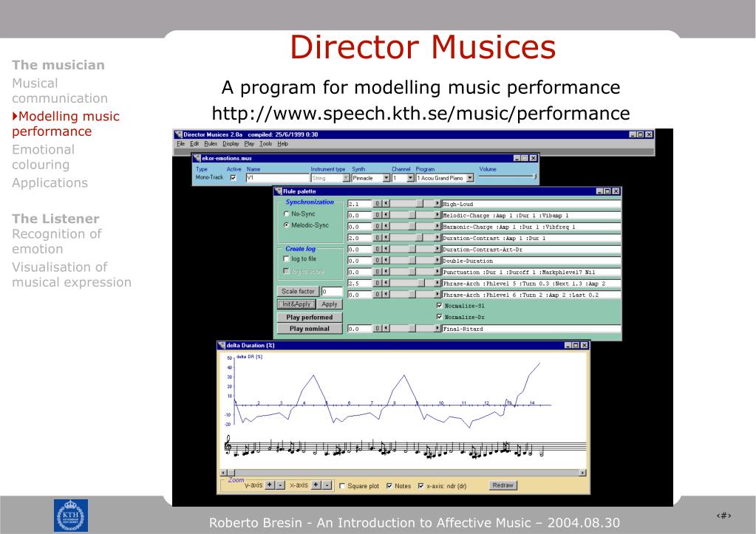Screen dimensions: 756x534
Task: Reset Phrase-Arch Phlevel 6 rule to zero
Action: (x=378, y=295)
